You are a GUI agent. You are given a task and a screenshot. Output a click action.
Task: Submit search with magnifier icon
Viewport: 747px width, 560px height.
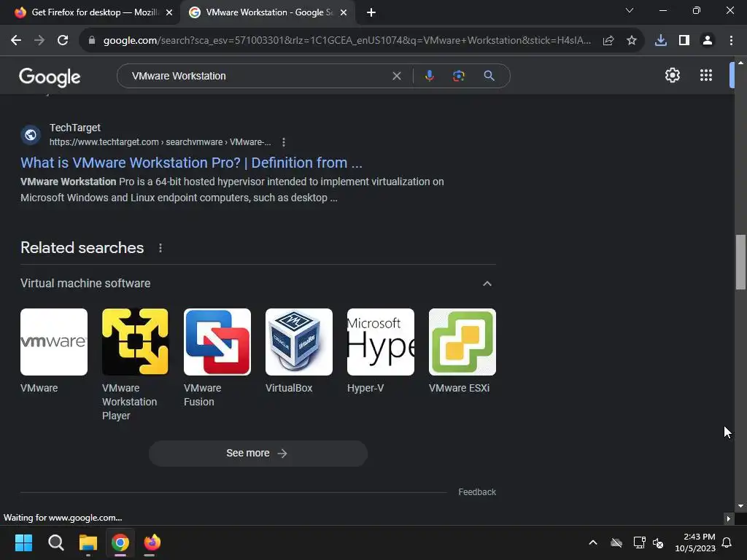pyautogui.click(x=489, y=76)
